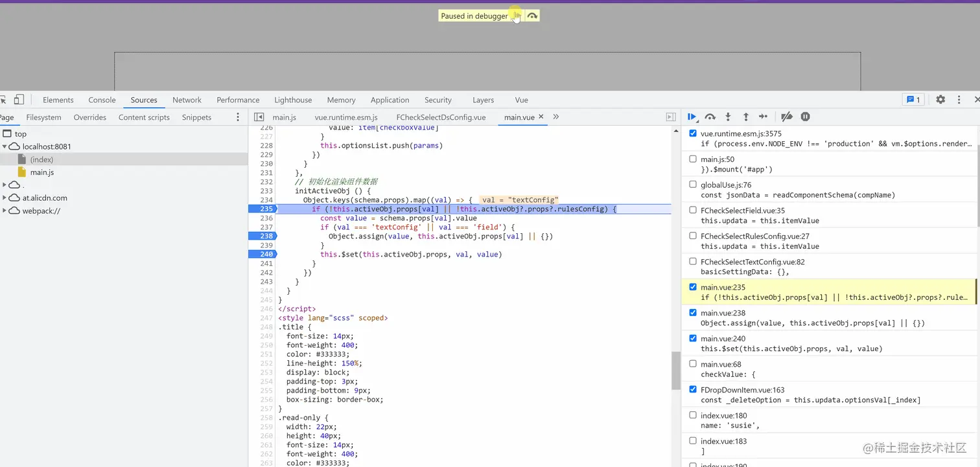Open the FCheckSelectDsConfig.vue file tab
980x467 pixels.
coord(441,117)
